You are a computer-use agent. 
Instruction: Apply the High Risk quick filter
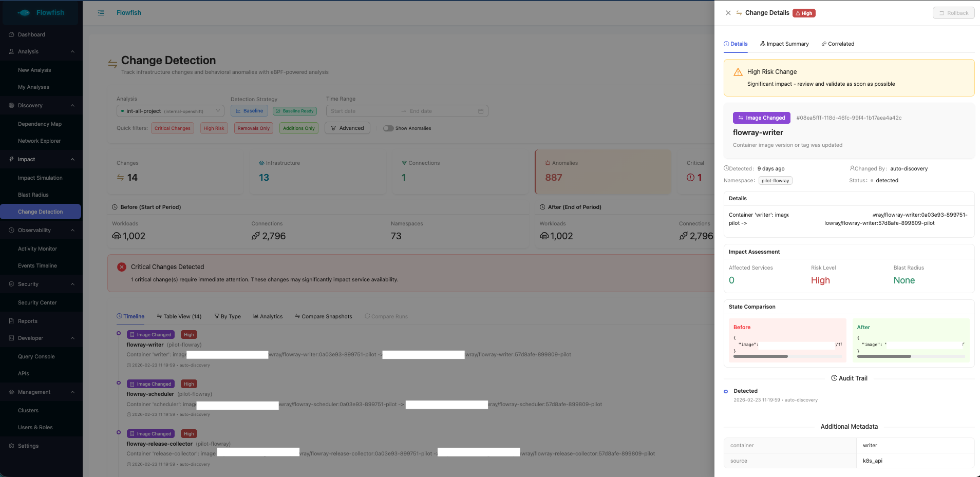pyautogui.click(x=214, y=128)
